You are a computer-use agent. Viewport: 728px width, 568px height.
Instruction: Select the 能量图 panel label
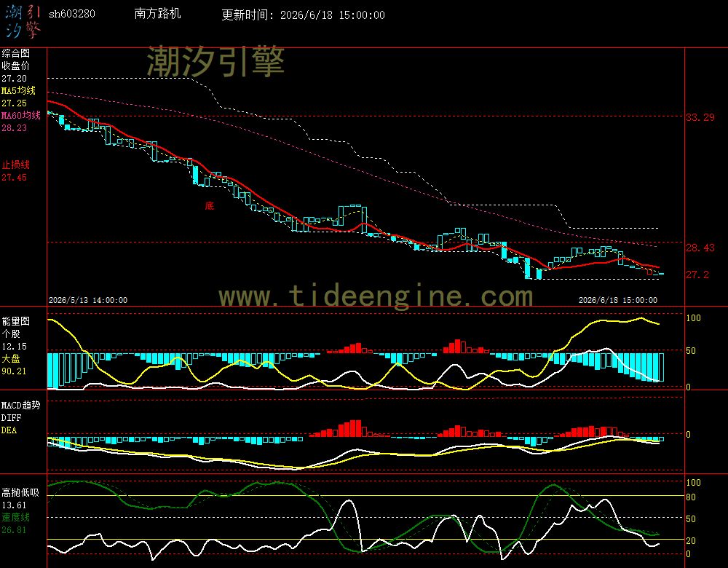(15, 321)
